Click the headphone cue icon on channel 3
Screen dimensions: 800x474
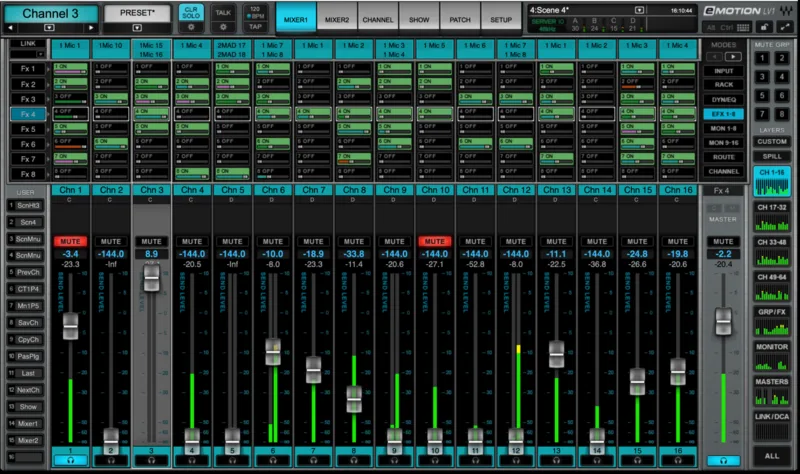[151, 460]
